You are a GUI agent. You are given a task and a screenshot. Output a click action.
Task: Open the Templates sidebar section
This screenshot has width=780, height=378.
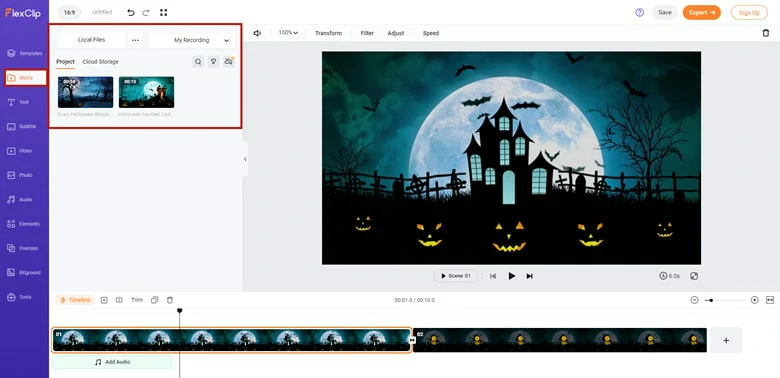click(24, 53)
